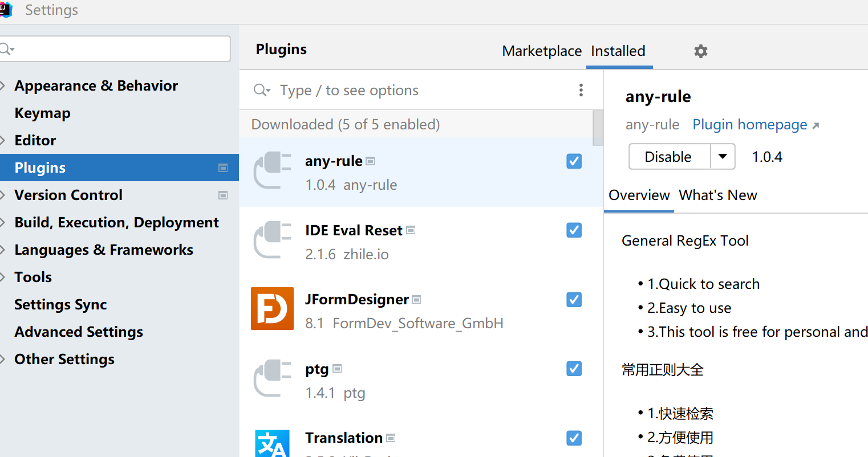Uncheck the JFormDesigner plugin checkbox
The height and width of the screenshot is (457, 868).
(574, 299)
